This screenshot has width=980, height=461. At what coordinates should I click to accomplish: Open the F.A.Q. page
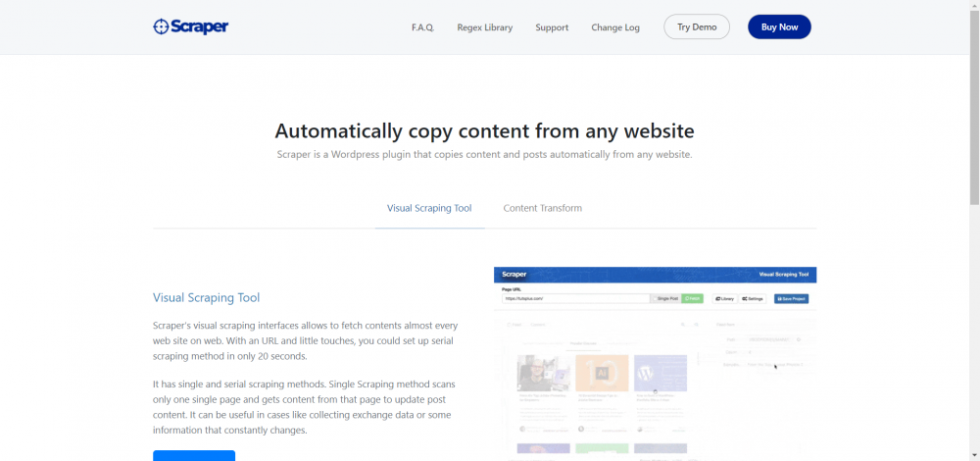422,27
